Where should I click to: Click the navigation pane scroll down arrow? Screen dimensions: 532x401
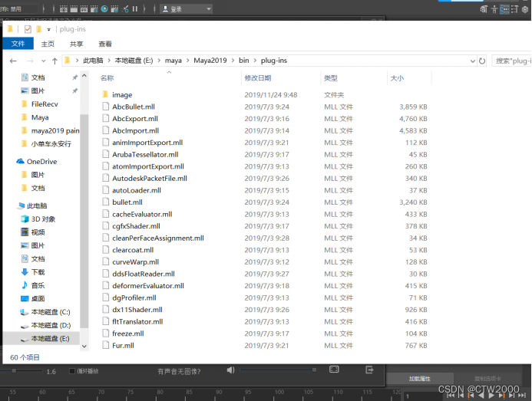[x=84, y=346]
